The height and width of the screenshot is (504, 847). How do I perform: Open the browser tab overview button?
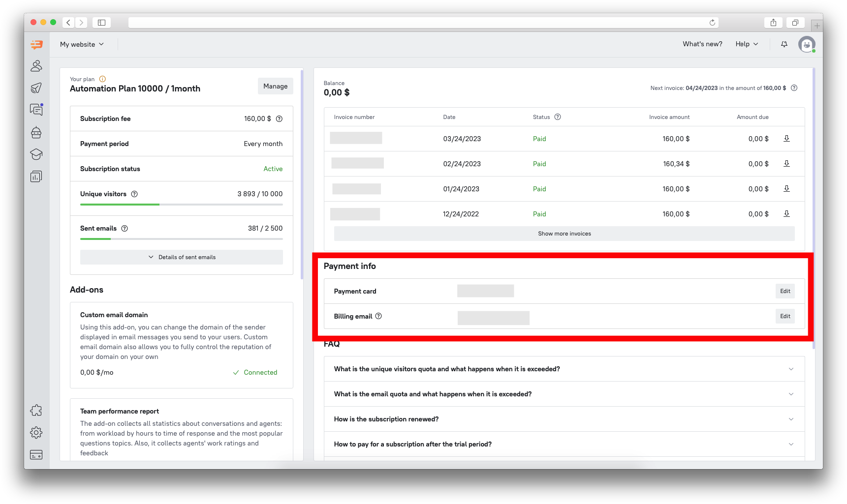pos(795,23)
